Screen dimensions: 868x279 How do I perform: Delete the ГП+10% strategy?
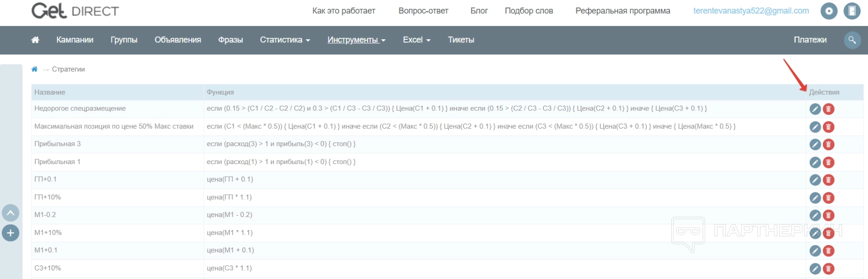[828, 198]
